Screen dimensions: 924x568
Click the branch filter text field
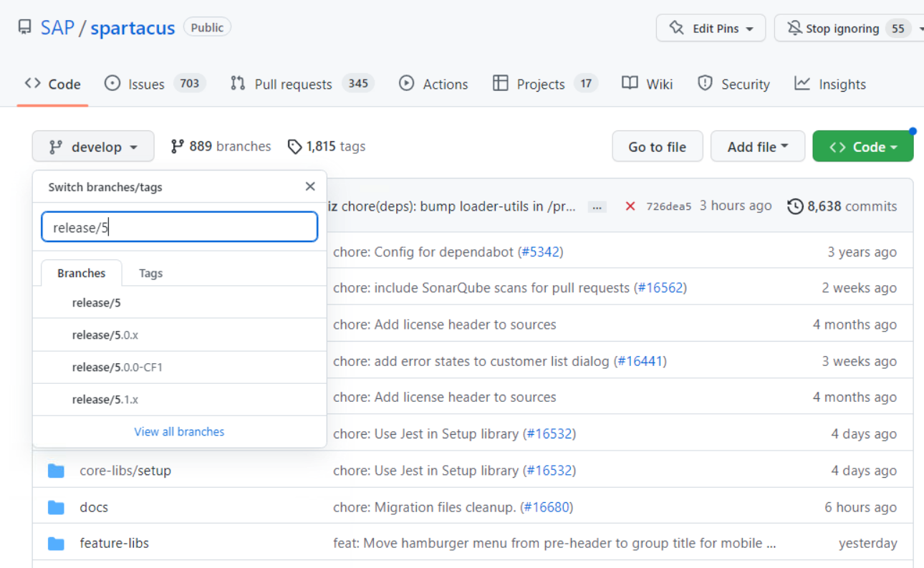click(x=179, y=228)
